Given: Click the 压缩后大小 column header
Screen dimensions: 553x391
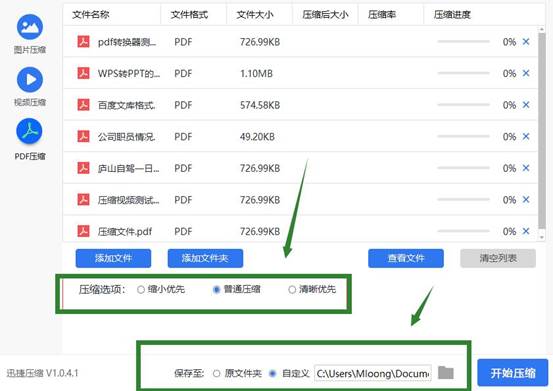Looking at the screenshot, I should [325, 15].
